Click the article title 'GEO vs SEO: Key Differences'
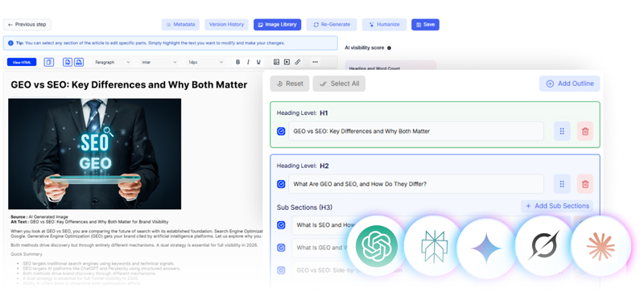This screenshot has width=644, height=300. click(x=129, y=85)
